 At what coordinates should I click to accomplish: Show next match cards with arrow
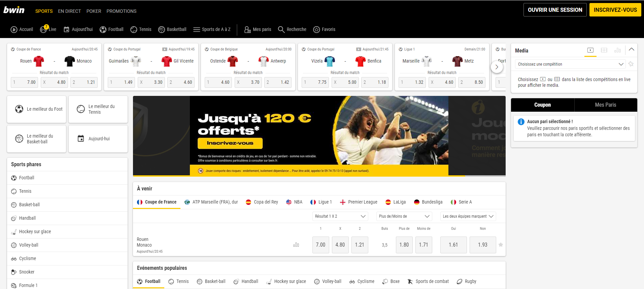pos(497,67)
